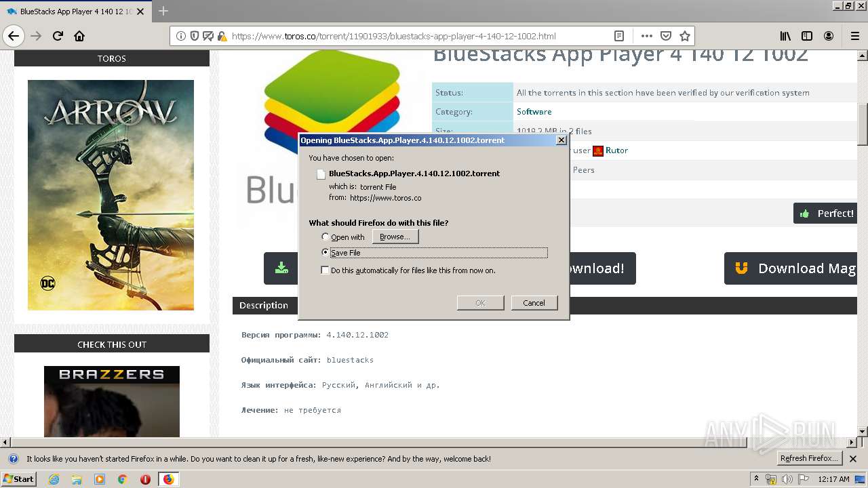The width and height of the screenshot is (868, 488).
Task: Dismiss the refresh Firefox notification bar
Action: (853, 459)
